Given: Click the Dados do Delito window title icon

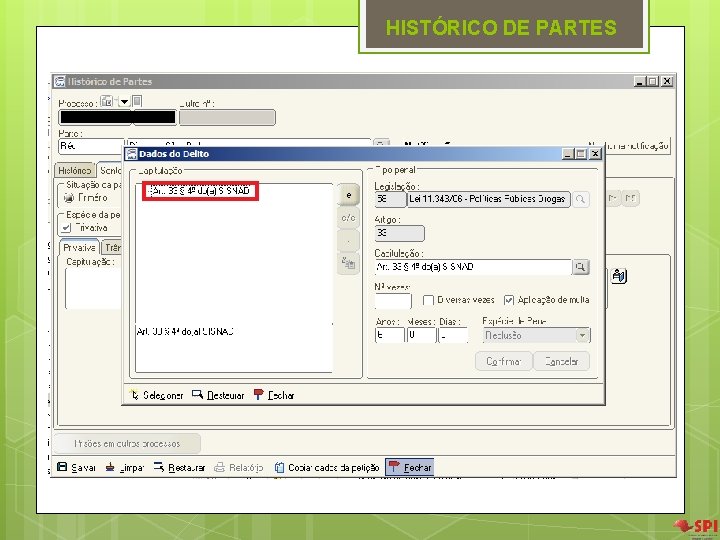Looking at the screenshot, I should [132, 154].
